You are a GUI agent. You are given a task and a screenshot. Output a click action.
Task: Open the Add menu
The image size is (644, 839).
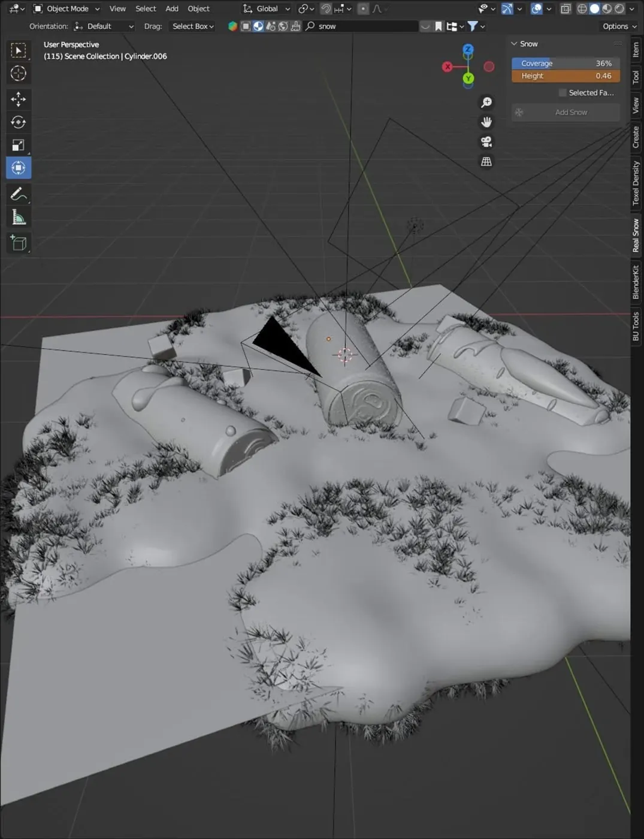click(x=172, y=8)
